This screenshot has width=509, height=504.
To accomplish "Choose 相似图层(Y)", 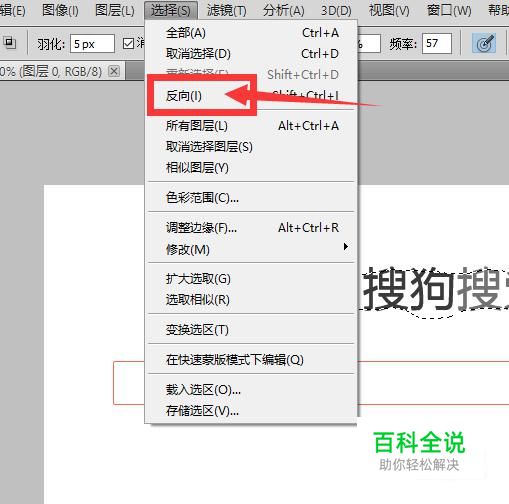I will [x=252, y=168].
